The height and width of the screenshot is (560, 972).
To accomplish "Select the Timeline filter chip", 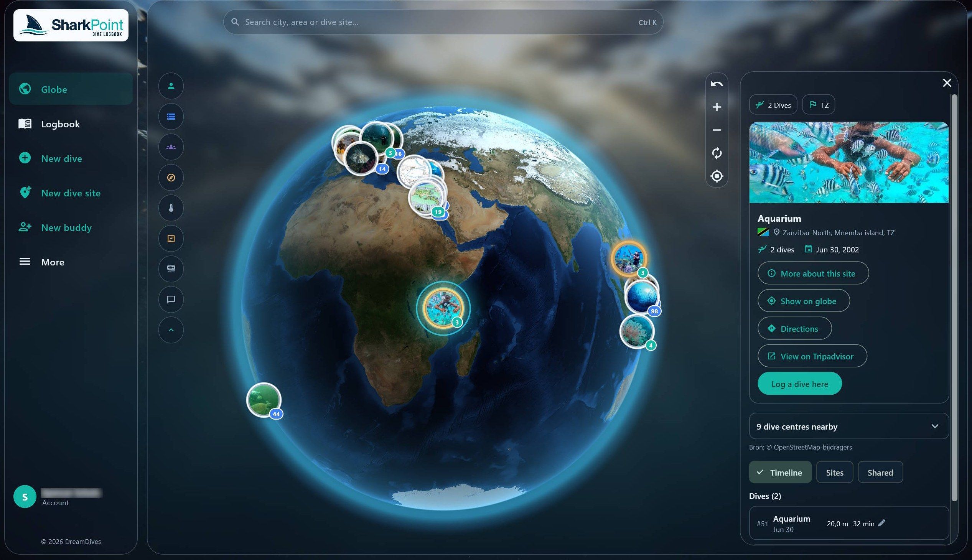I will (x=780, y=472).
